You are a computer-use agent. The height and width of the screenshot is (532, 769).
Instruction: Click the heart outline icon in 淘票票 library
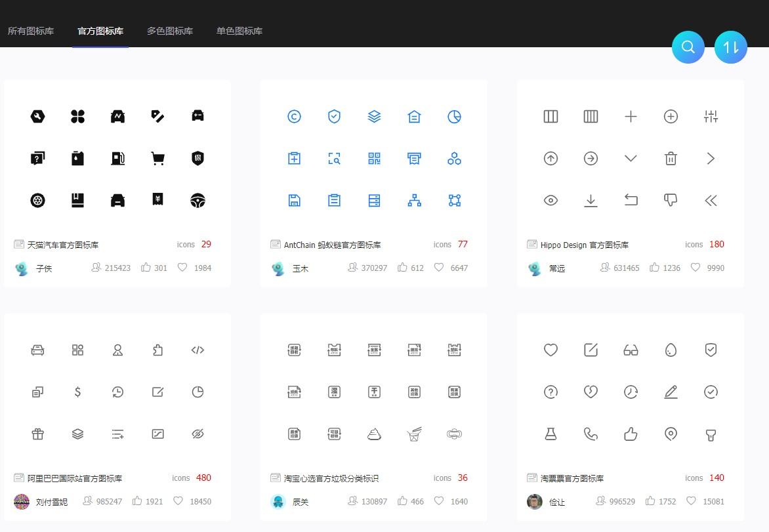pyautogui.click(x=551, y=350)
